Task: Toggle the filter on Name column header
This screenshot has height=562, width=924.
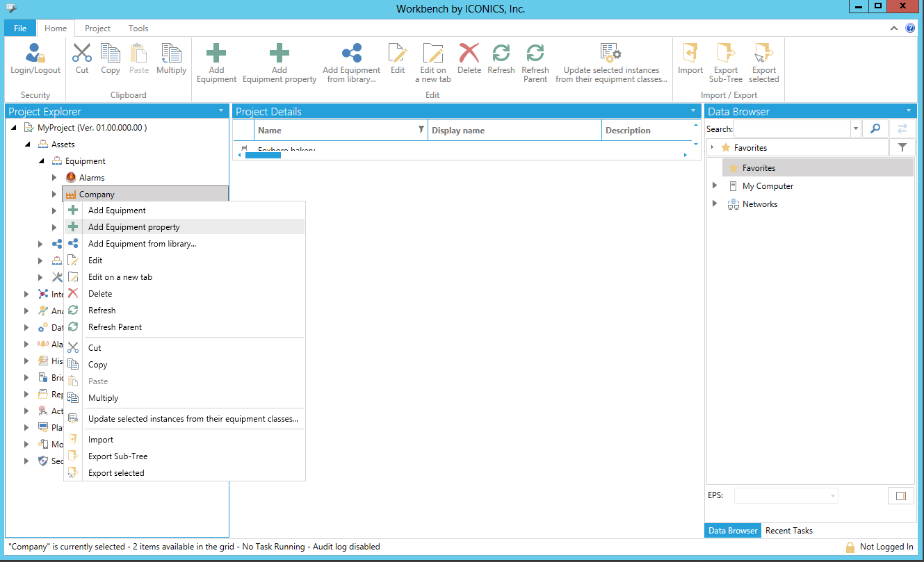Action: 421,130
